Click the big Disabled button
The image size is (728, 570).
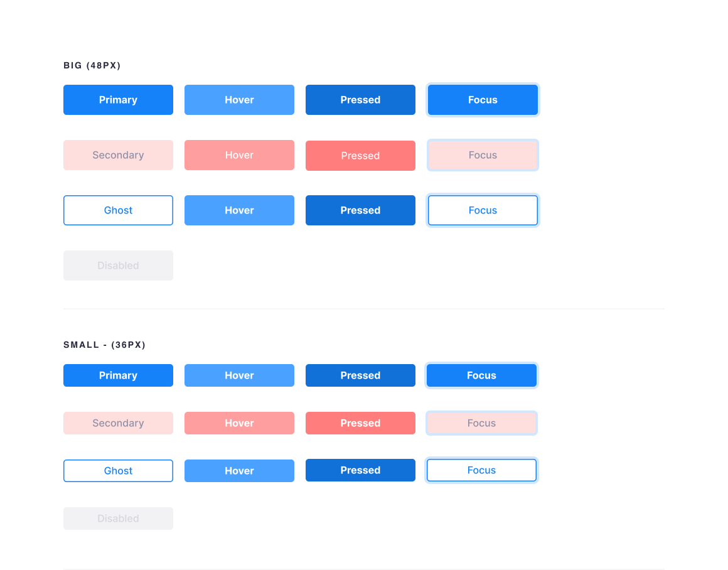[118, 265]
